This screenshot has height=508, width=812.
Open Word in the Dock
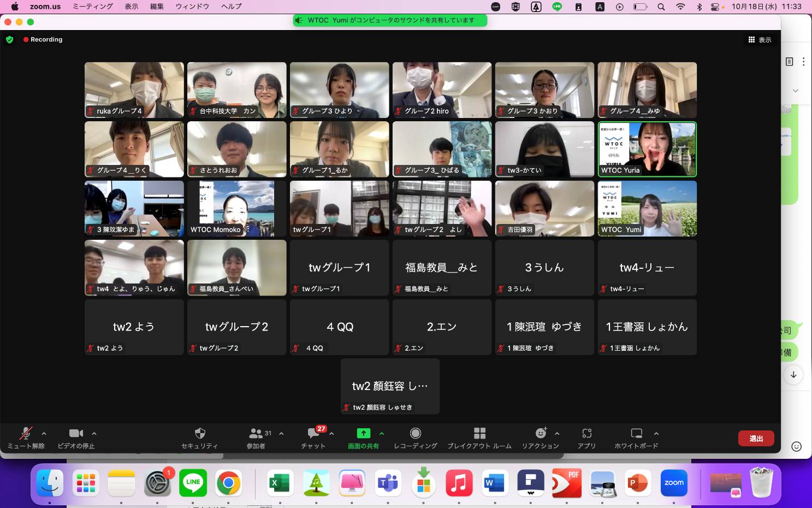point(495,483)
